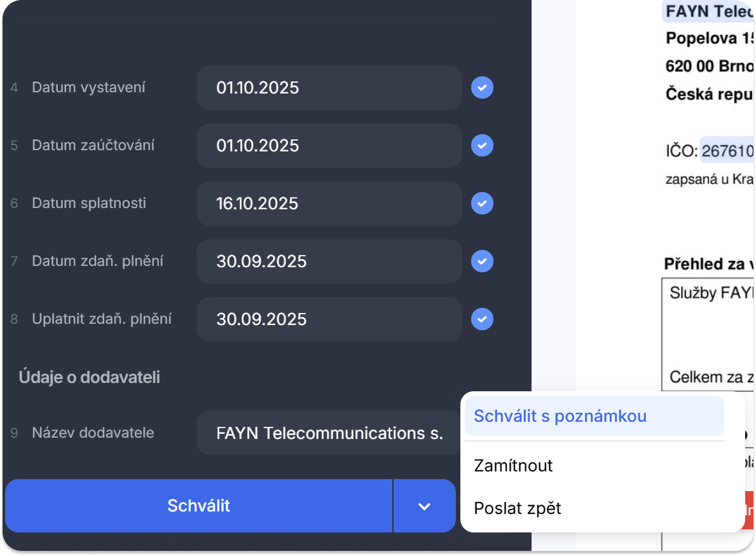Expand the Schválit split-button chevron arrow

click(x=424, y=506)
